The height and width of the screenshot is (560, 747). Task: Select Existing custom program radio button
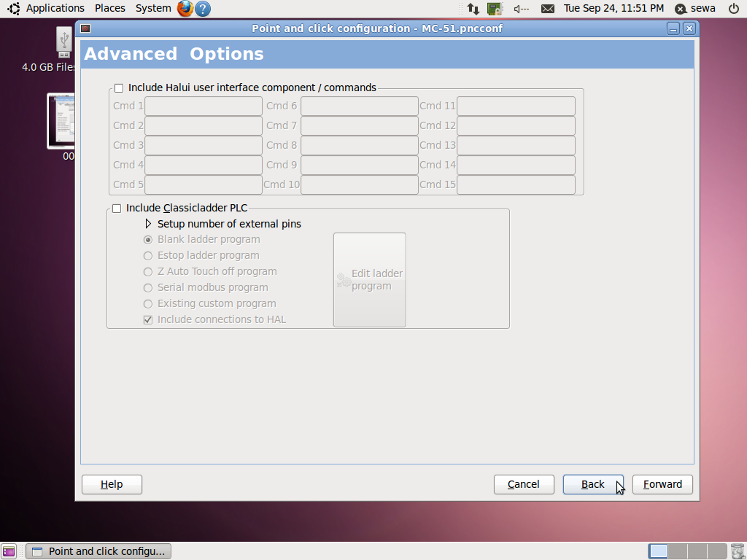(x=148, y=304)
